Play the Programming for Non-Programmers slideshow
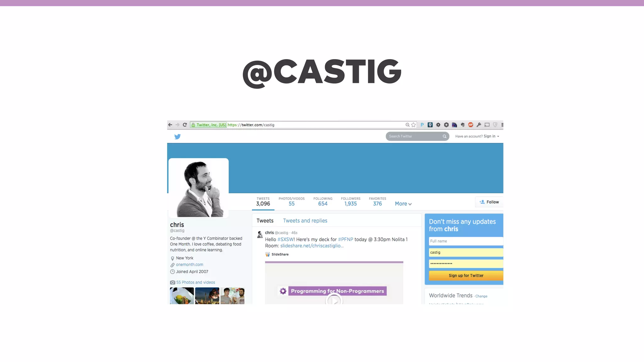The height and width of the screenshot is (362, 644). [x=334, y=300]
